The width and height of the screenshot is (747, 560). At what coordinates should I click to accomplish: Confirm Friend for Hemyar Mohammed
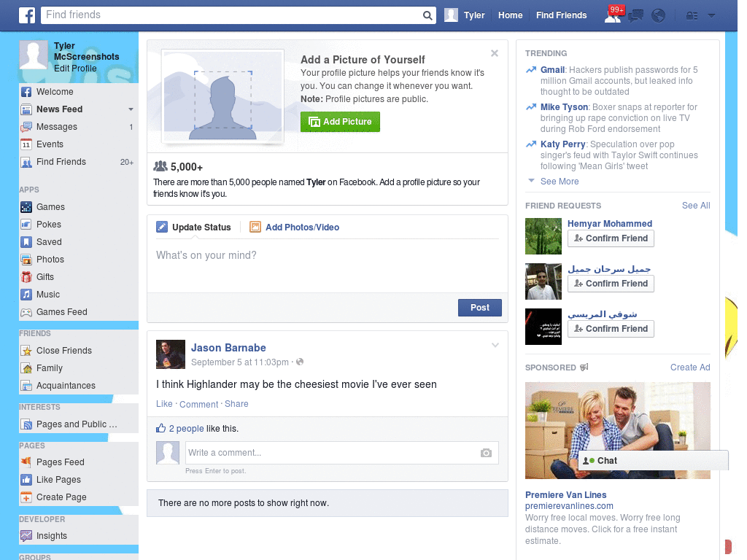tap(611, 238)
